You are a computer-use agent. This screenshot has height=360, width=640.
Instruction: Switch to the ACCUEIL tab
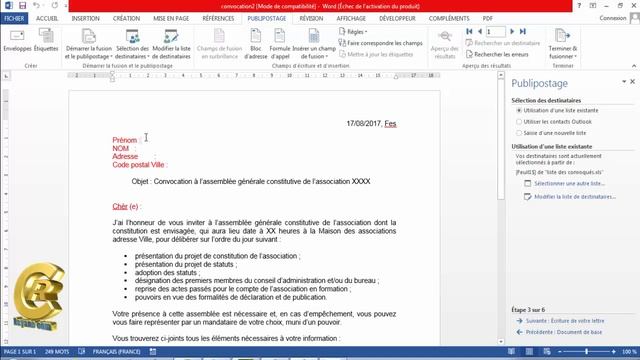(47, 18)
